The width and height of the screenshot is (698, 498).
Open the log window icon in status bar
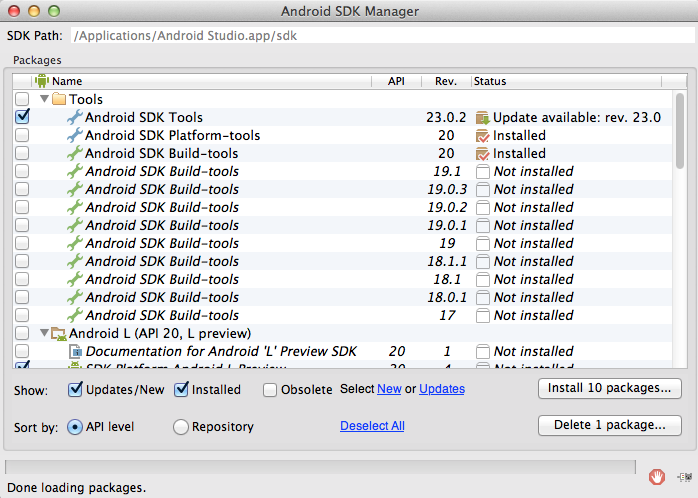point(685,477)
